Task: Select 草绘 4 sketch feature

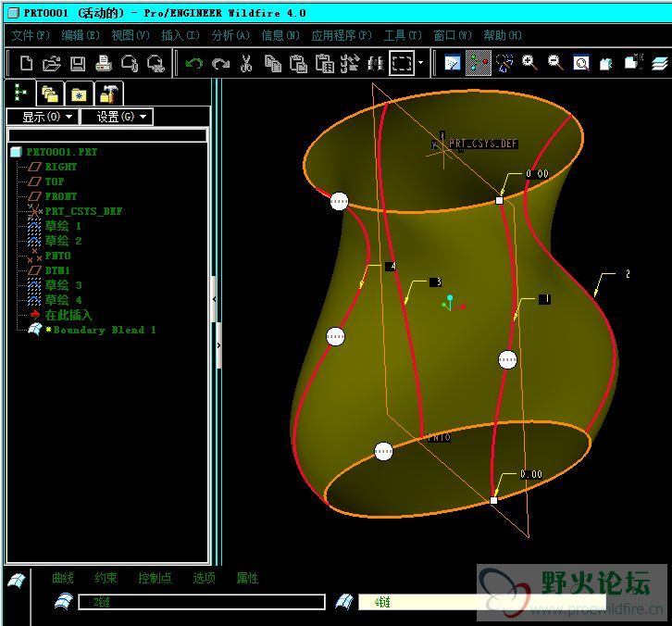Action: click(63, 300)
